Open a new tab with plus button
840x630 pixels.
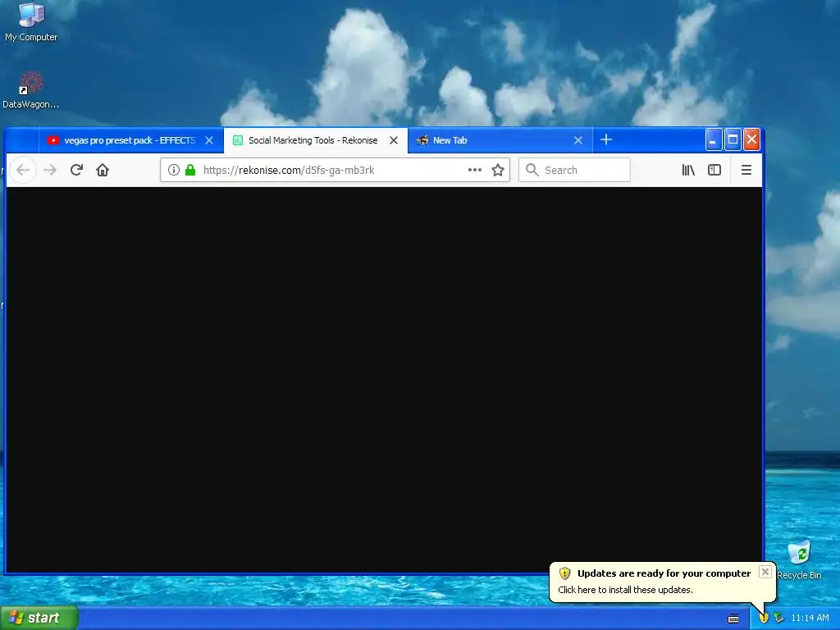[x=606, y=139]
